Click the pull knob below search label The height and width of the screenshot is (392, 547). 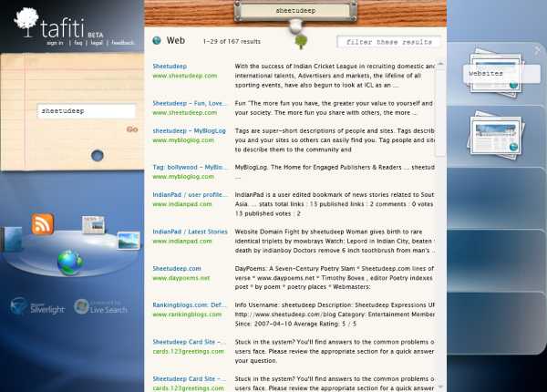pyautogui.click(x=295, y=26)
